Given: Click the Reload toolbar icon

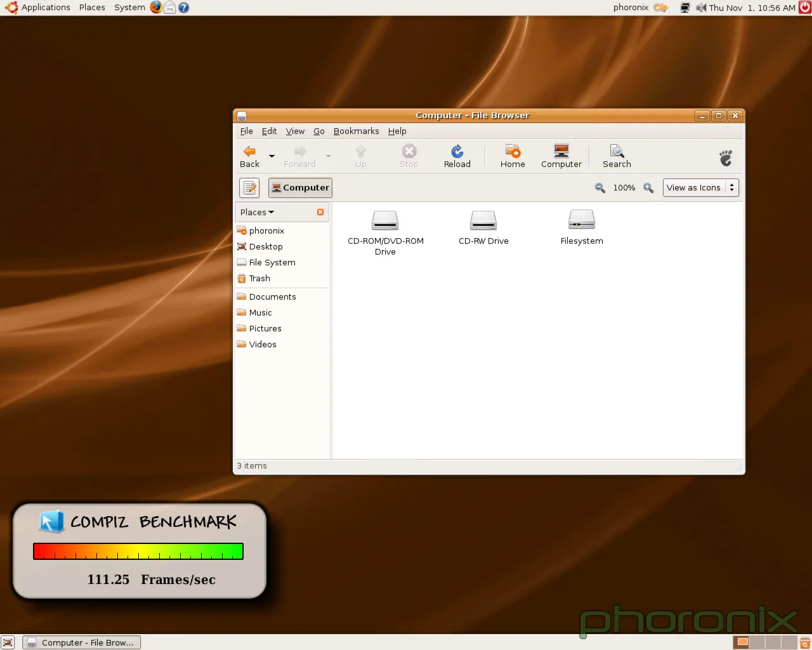Looking at the screenshot, I should click(x=457, y=156).
